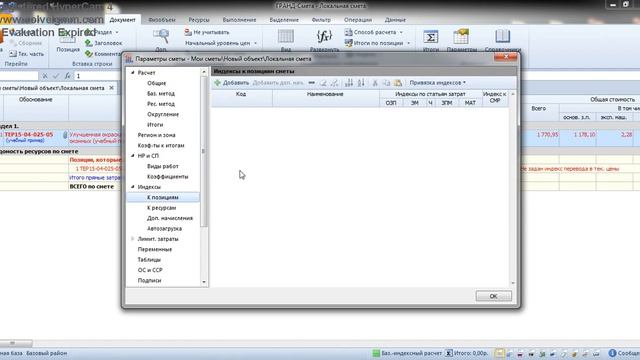Collapse the НР и СП tree node
The width and height of the screenshot is (640, 360).
coord(133,156)
